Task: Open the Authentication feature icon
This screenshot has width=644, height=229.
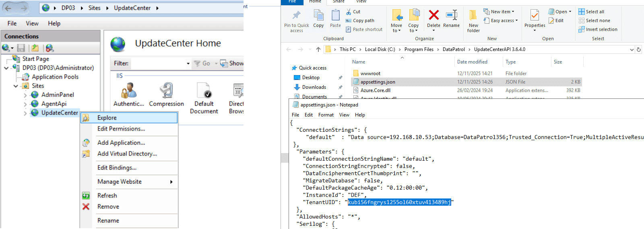Action: pyautogui.click(x=129, y=91)
